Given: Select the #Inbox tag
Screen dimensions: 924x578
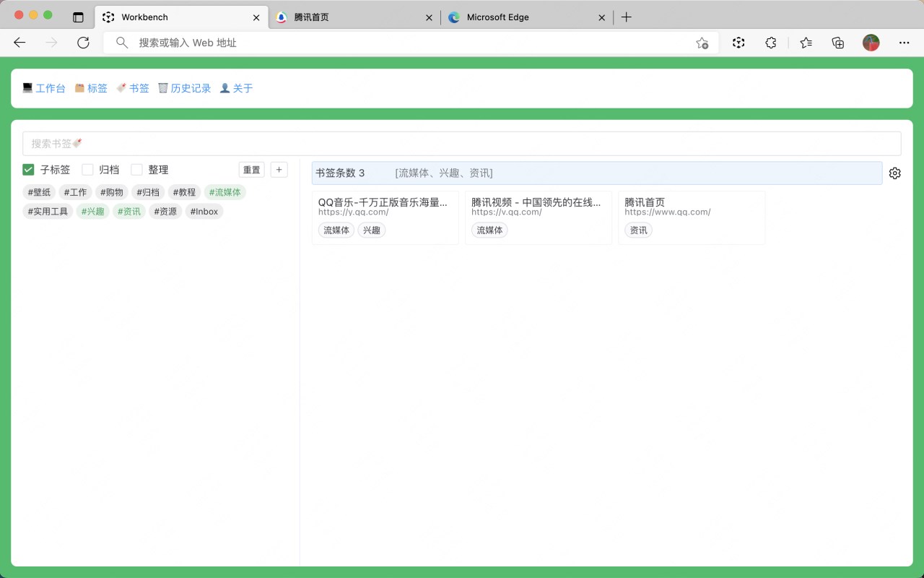Looking at the screenshot, I should click(204, 212).
